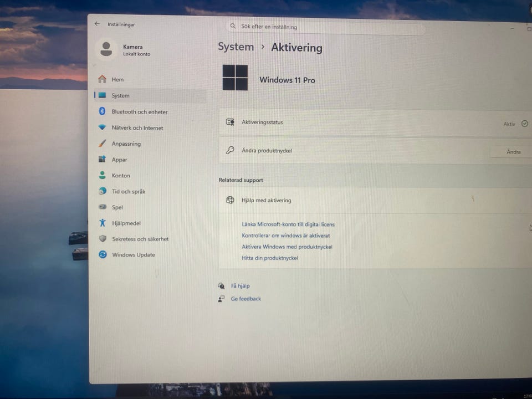Click the Konton person icon
The width and height of the screenshot is (532, 399).
[x=102, y=175]
